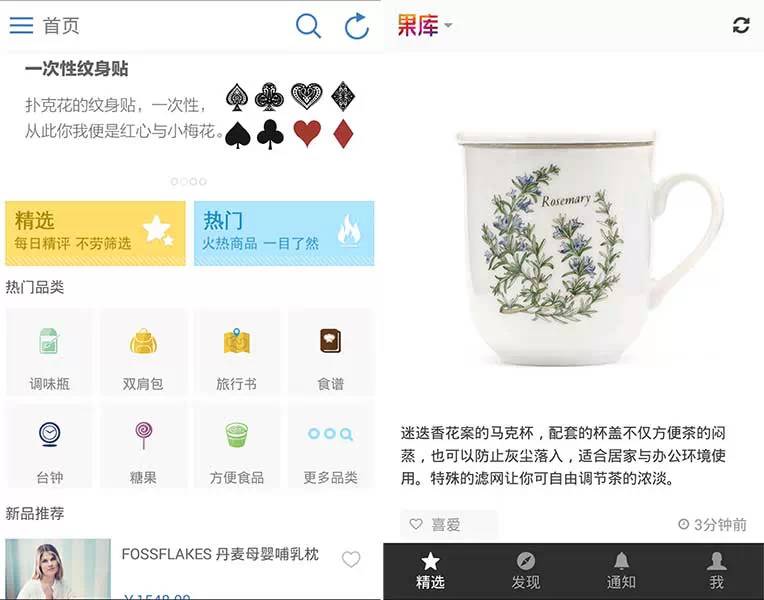Open the 我 profile tab

[x=716, y=571]
